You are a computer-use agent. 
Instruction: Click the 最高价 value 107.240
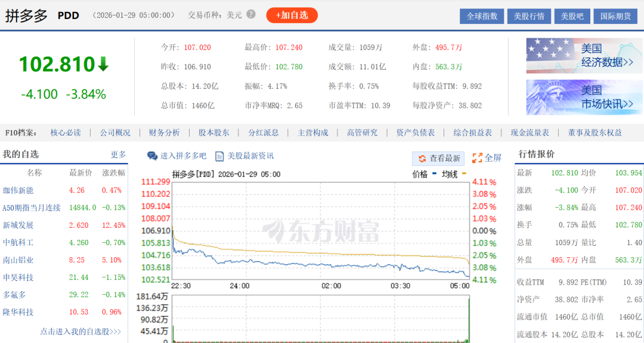click(x=289, y=47)
